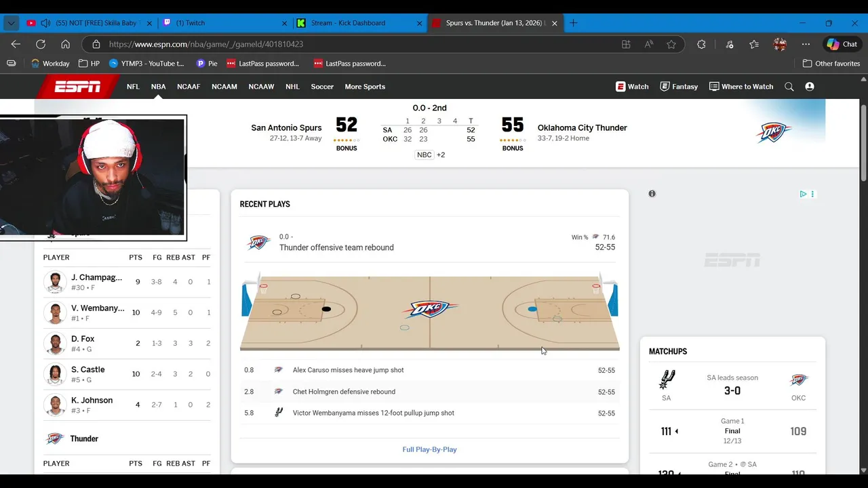Close the Spurs vs. Thunder tab

555,23
